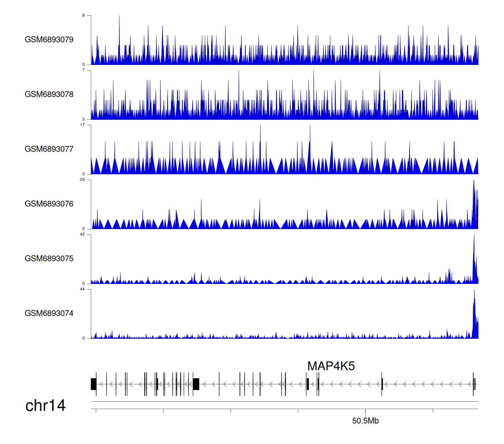Click the chr14 chromosome label
The width and height of the screenshot is (504, 444).
[x=45, y=406]
